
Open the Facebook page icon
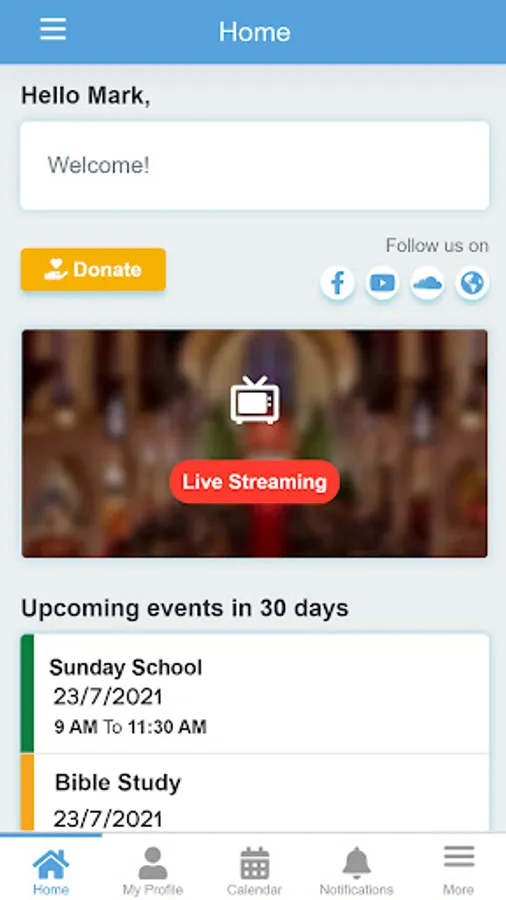337,283
